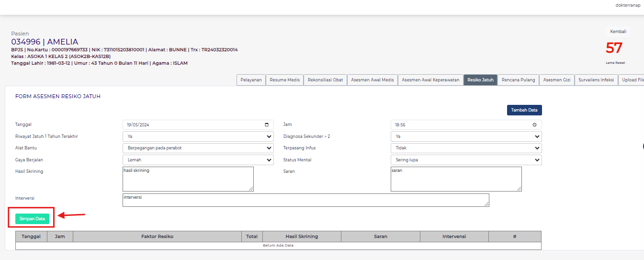Open the Asesmen Awal Keperawatan tab
The image size is (644, 260).
pyautogui.click(x=430, y=80)
